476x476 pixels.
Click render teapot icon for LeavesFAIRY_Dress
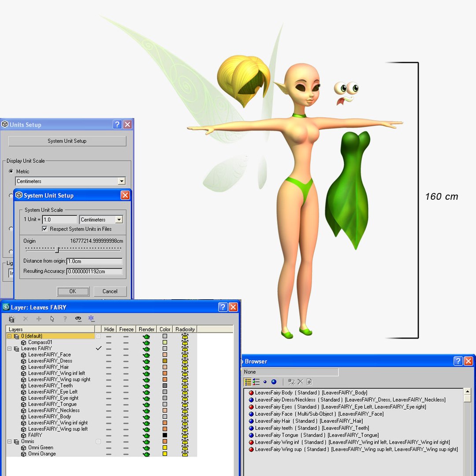(x=146, y=361)
